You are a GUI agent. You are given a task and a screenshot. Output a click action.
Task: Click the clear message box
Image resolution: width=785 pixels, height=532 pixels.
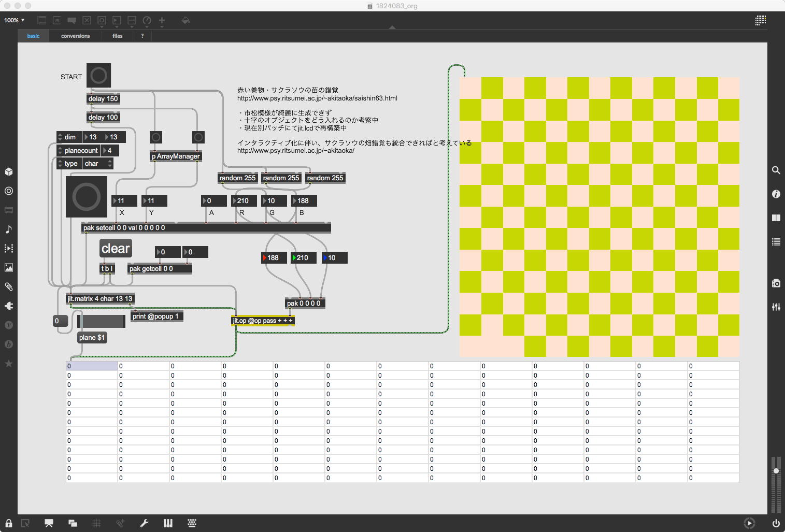coord(116,249)
